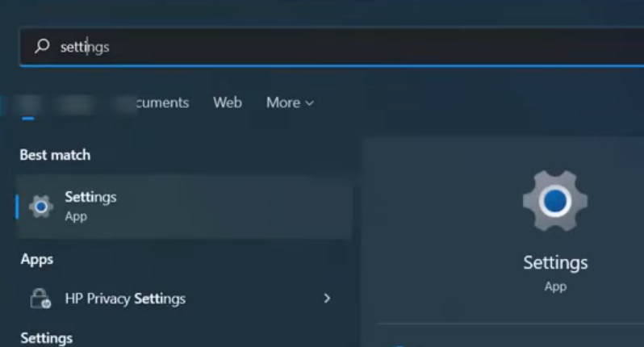Select the first blurred tab with blue underline

tap(28, 105)
